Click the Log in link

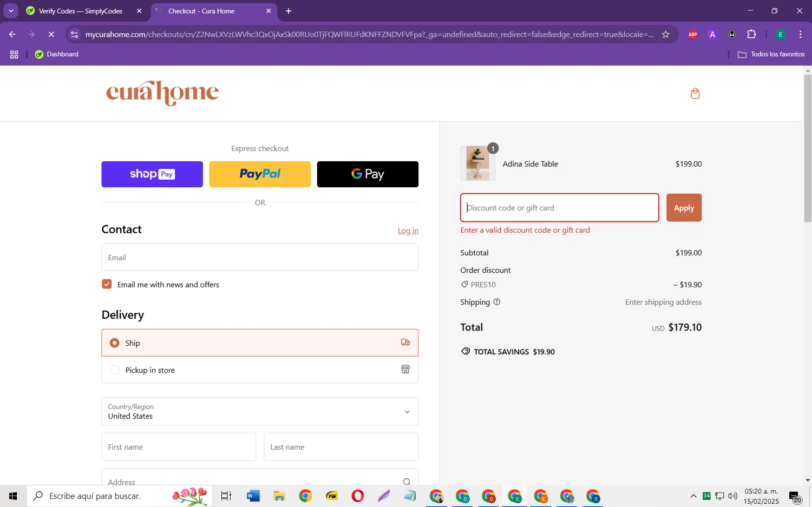tap(408, 231)
